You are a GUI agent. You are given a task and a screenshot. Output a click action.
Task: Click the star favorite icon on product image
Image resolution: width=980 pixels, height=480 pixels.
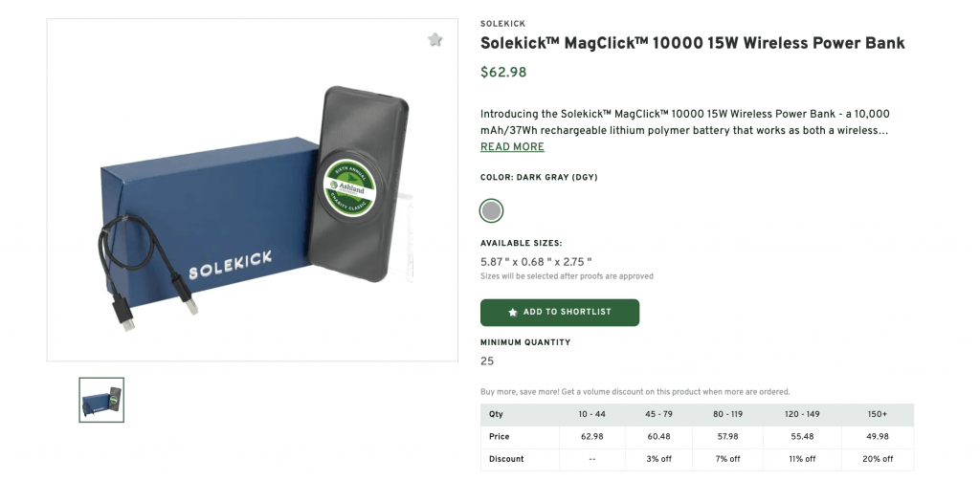pyautogui.click(x=435, y=40)
